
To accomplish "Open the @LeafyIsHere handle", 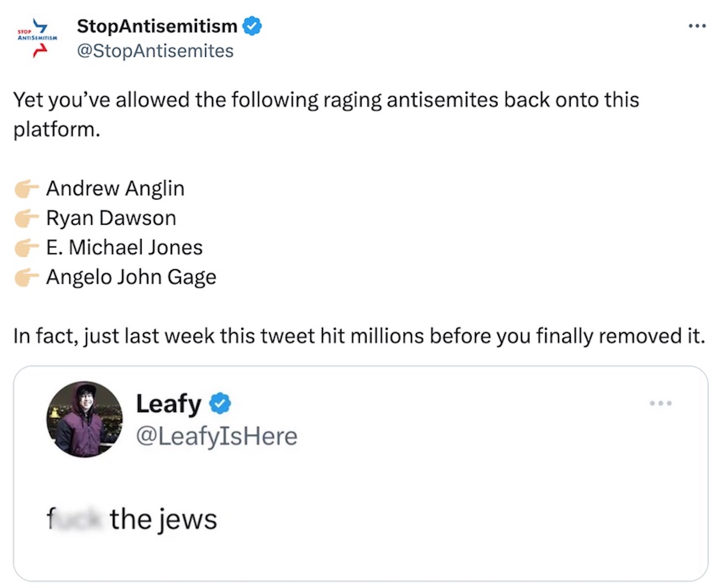I will click(x=217, y=436).
